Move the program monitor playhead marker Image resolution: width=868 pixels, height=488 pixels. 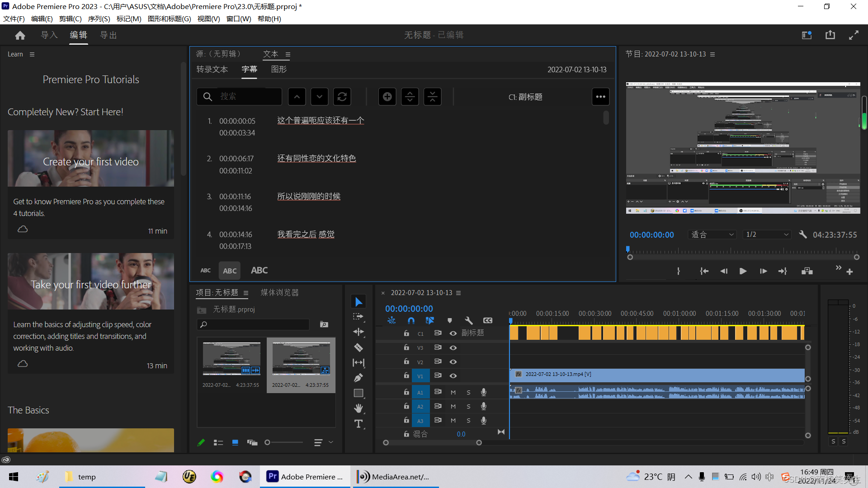pyautogui.click(x=628, y=249)
